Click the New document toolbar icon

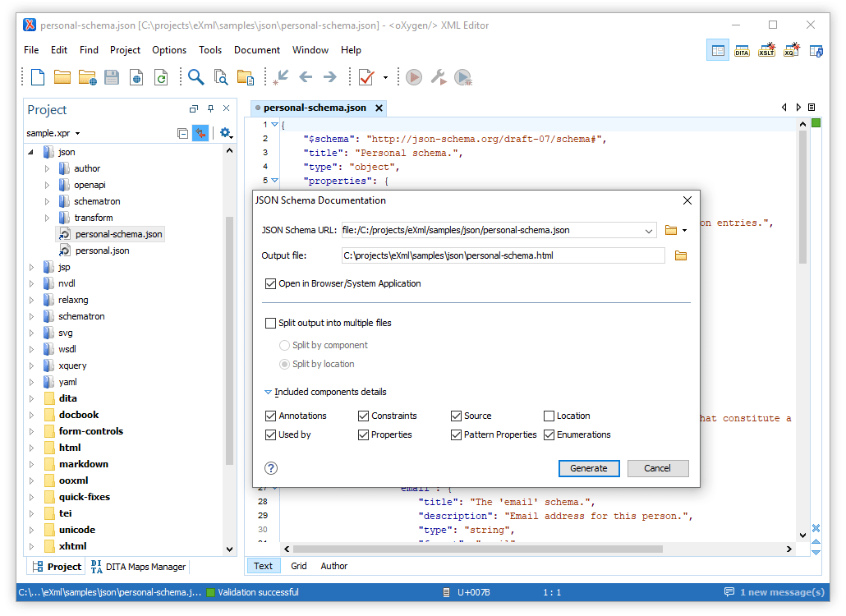[38, 77]
